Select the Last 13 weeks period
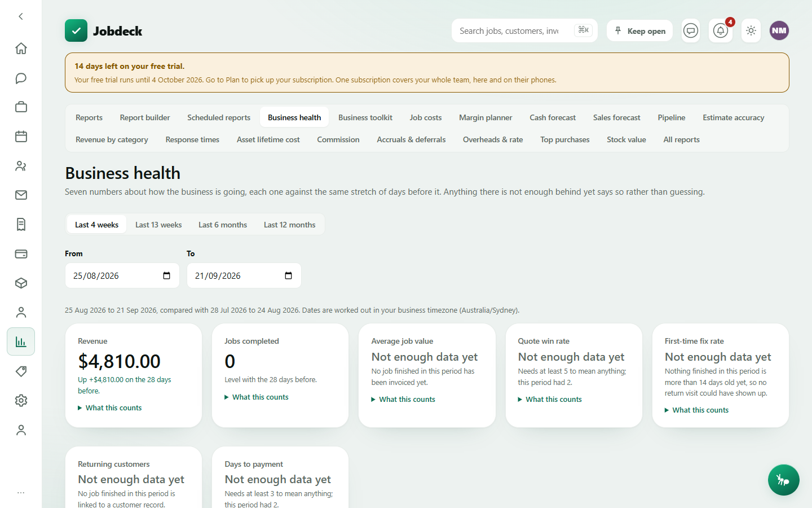The image size is (812, 508). click(158, 225)
